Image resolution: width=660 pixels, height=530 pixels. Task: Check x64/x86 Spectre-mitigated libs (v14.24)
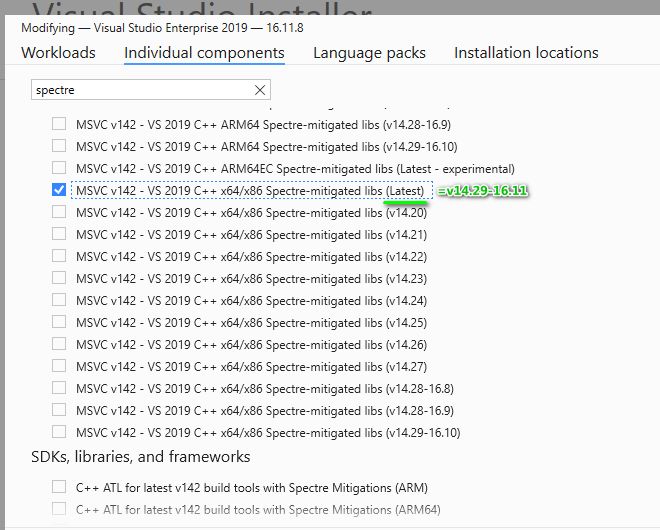(x=59, y=299)
